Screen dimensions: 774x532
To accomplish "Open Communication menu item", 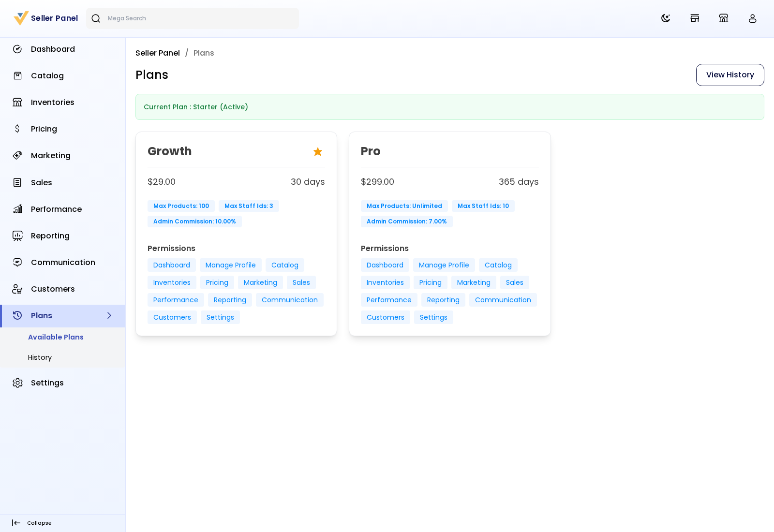I will click(63, 263).
